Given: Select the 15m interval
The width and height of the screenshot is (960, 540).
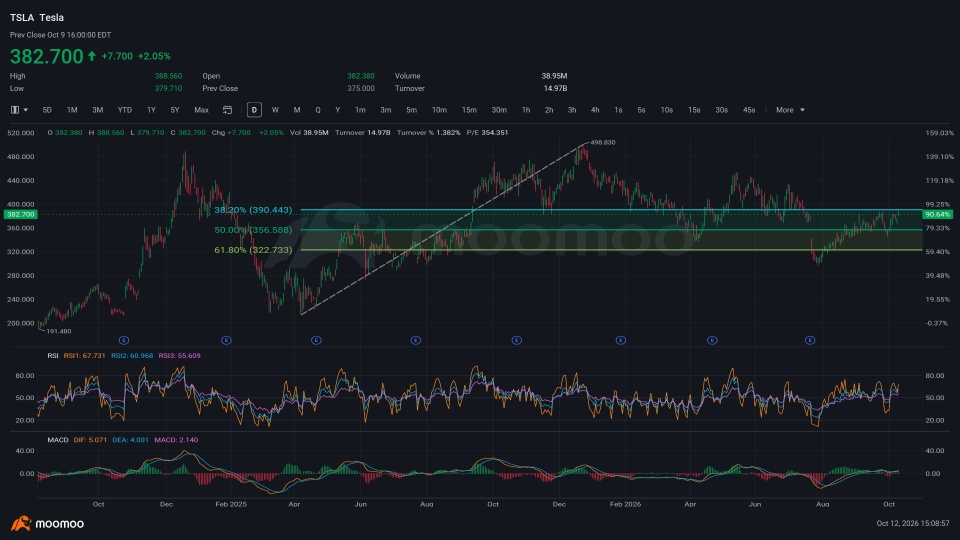Looking at the screenshot, I should point(469,110).
